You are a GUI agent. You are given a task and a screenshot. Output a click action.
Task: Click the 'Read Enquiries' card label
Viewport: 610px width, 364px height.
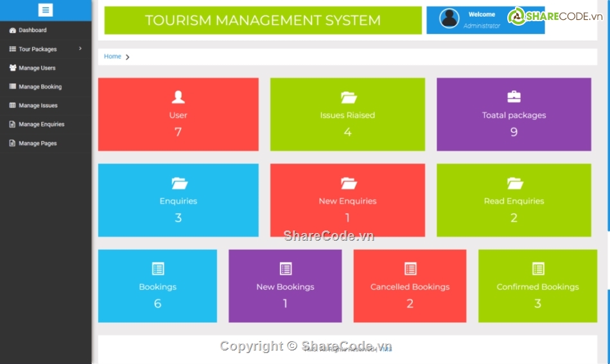click(x=514, y=201)
